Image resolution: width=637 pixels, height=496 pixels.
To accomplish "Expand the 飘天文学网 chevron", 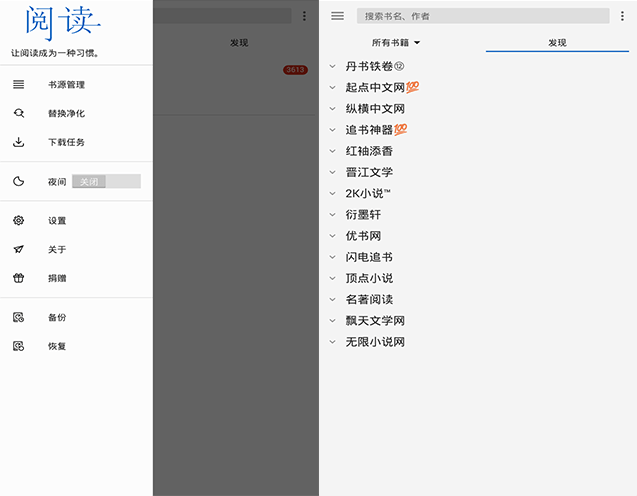I will [x=333, y=321].
